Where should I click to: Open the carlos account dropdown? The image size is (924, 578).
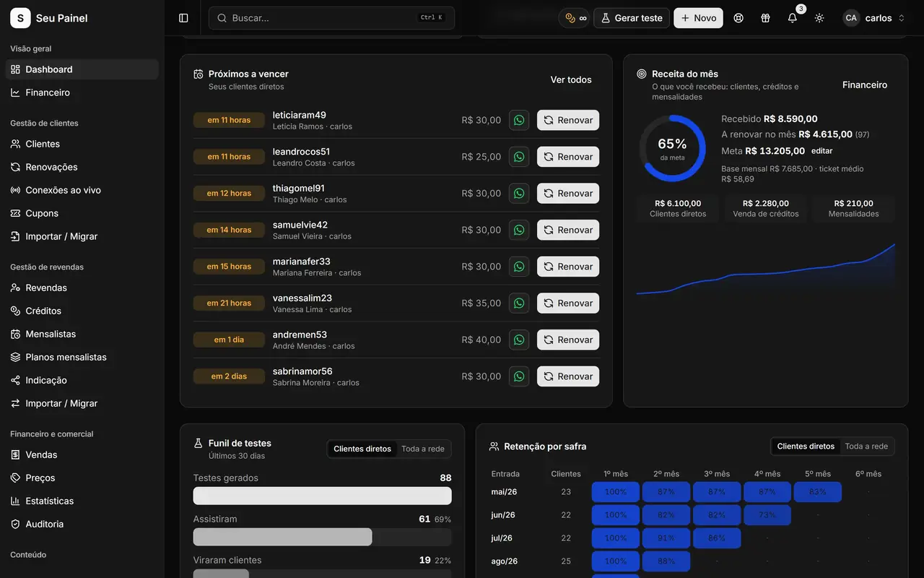point(874,18)
